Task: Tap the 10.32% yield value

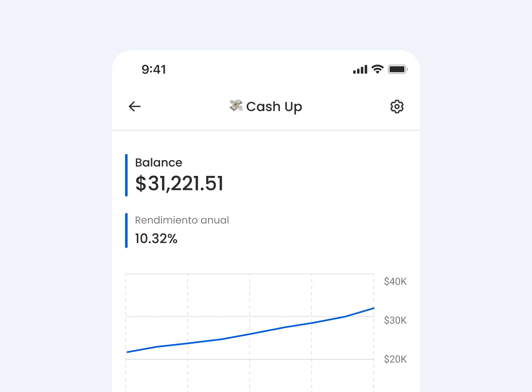Action: (x=156, y=238)
